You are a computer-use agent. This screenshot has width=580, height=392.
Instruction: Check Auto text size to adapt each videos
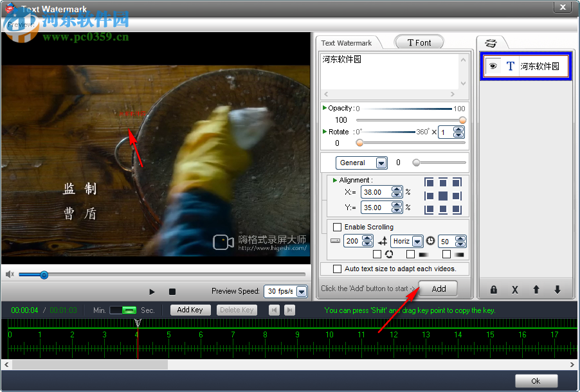pyautogui.click(x=337, y=269)
